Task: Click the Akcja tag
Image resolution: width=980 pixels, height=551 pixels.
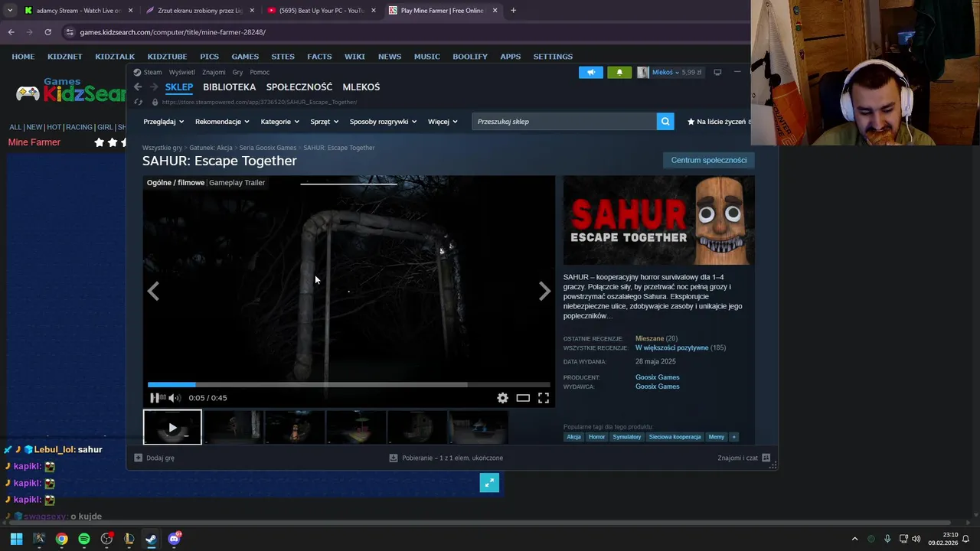Action: (x=573, y=437)
